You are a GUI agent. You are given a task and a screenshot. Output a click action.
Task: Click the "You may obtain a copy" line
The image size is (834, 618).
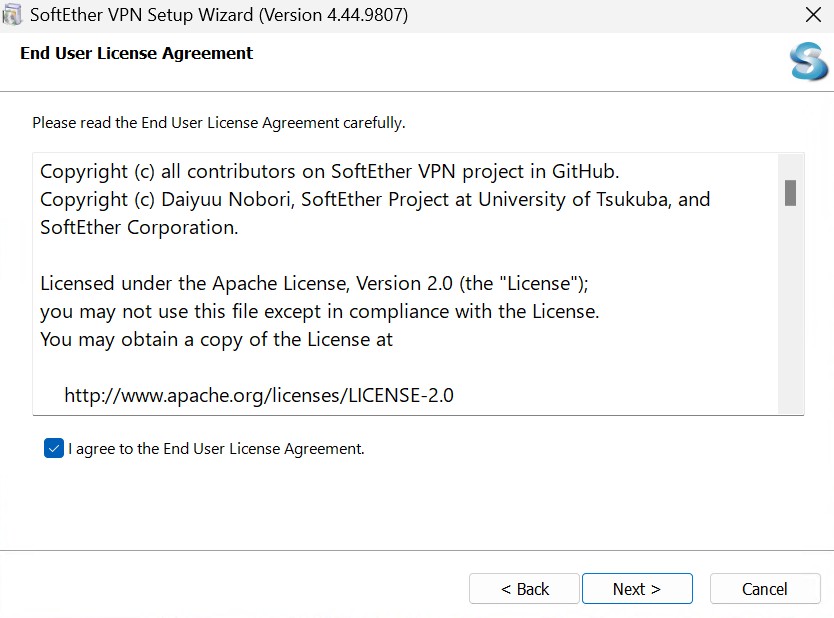216,339
